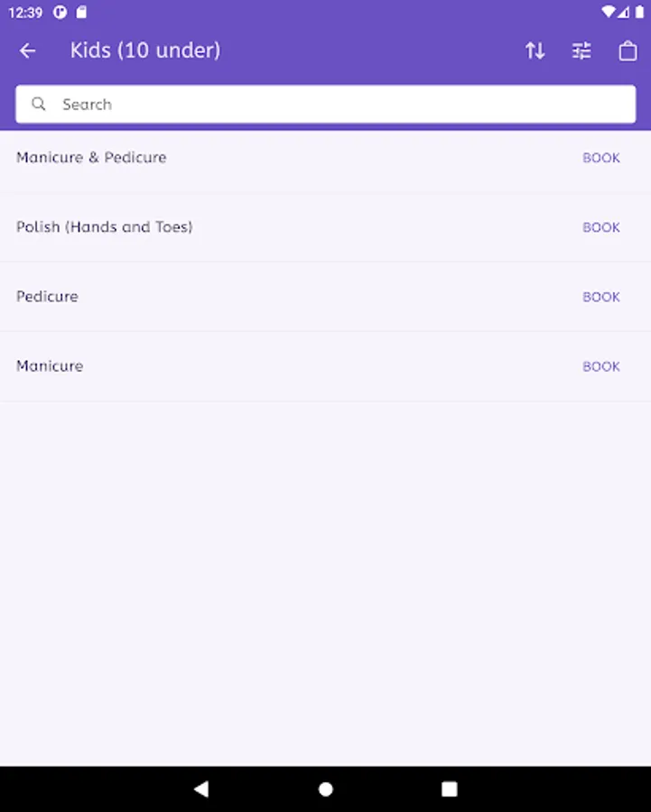Tap the search magnifier icon
This screenshot has width=651, height=812.
tap(39, 104)
